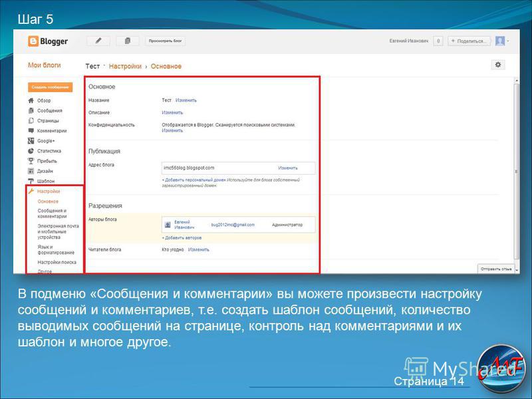Screen dimensions: 532x399
Task: Click the author name Евгений Иванович
Action: click(x=184, y=225)
